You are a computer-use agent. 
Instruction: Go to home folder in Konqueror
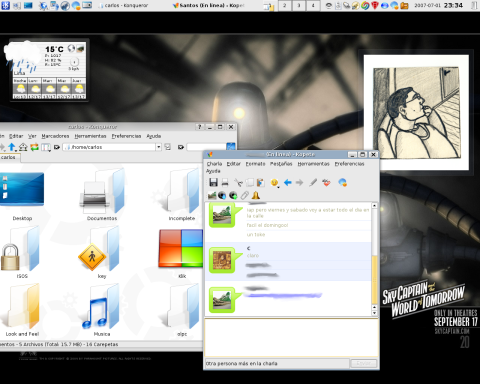click(x=23, y=147)
